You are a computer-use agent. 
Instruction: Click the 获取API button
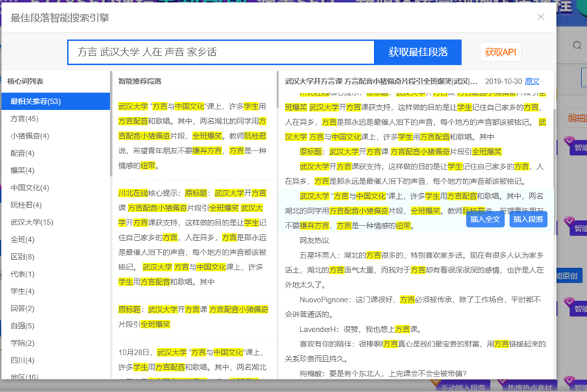point(500,52)
